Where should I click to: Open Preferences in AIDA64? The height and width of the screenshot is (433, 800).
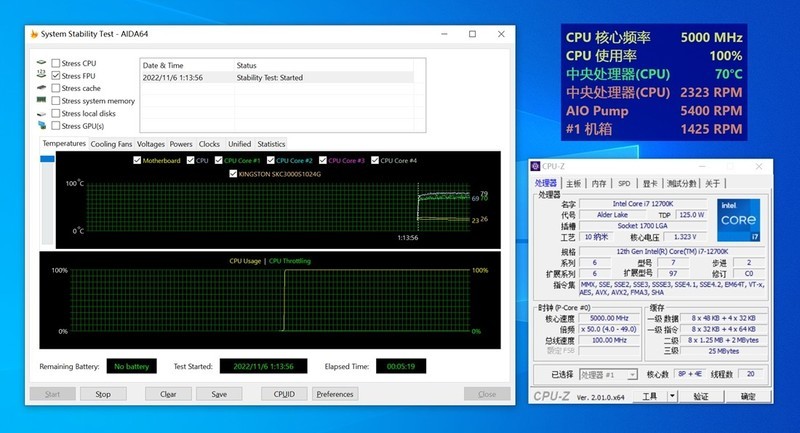(x=335, y=394)
